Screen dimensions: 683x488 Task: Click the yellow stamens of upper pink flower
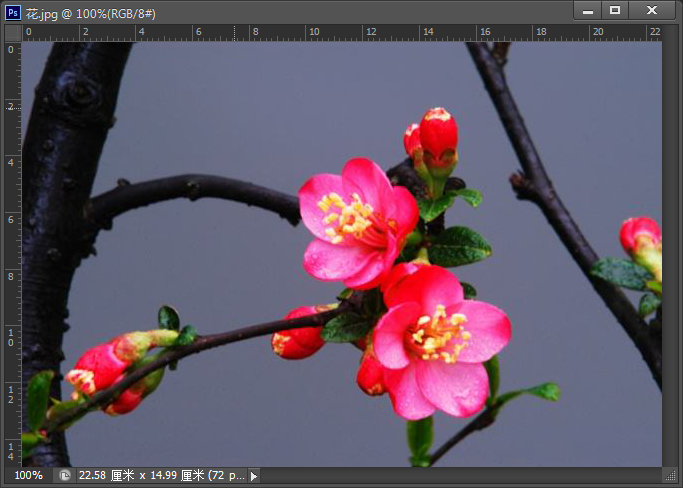click(345, 215)
